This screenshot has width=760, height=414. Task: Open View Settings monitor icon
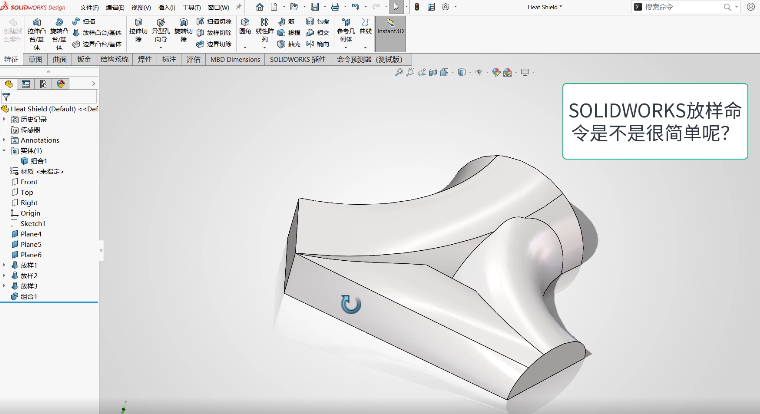coord(525,72)
